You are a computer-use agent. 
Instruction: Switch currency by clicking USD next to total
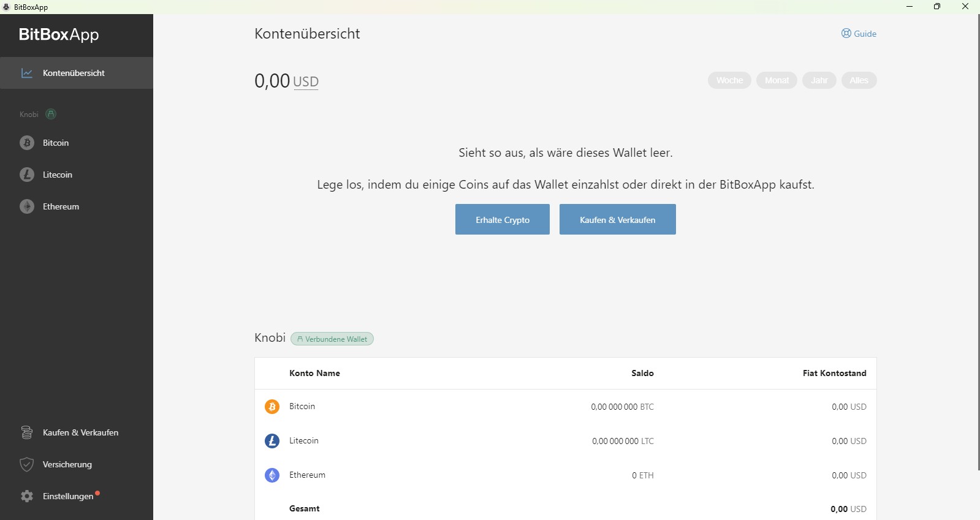(306, 82)
